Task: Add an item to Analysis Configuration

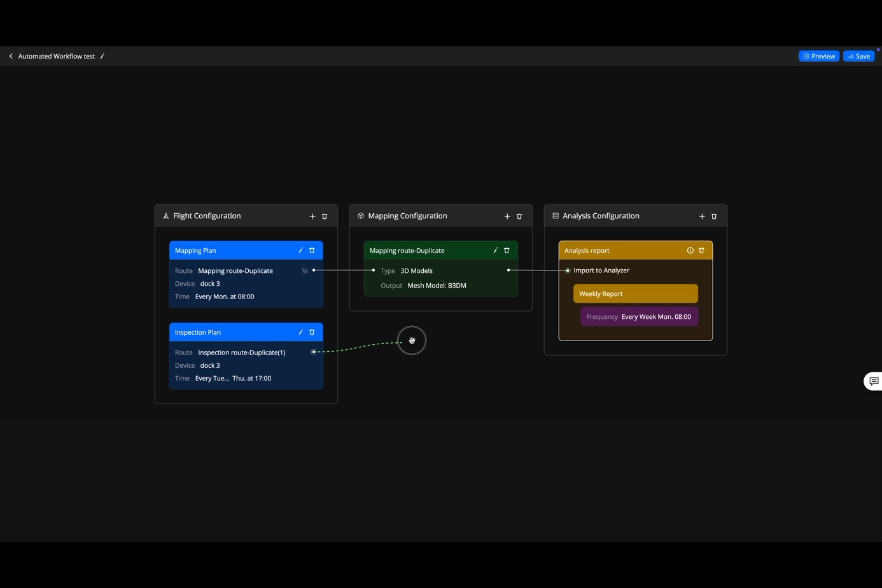Action: click(x=702, y=216)
